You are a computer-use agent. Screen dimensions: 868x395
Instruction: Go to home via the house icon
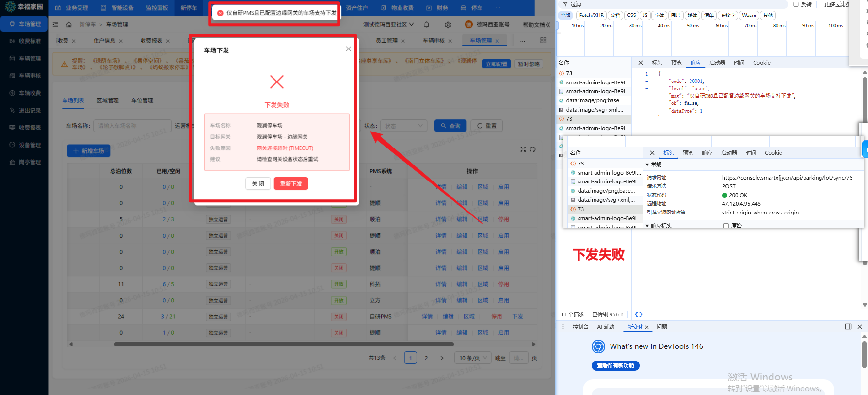pyautogui.click(x=69, y=25)
